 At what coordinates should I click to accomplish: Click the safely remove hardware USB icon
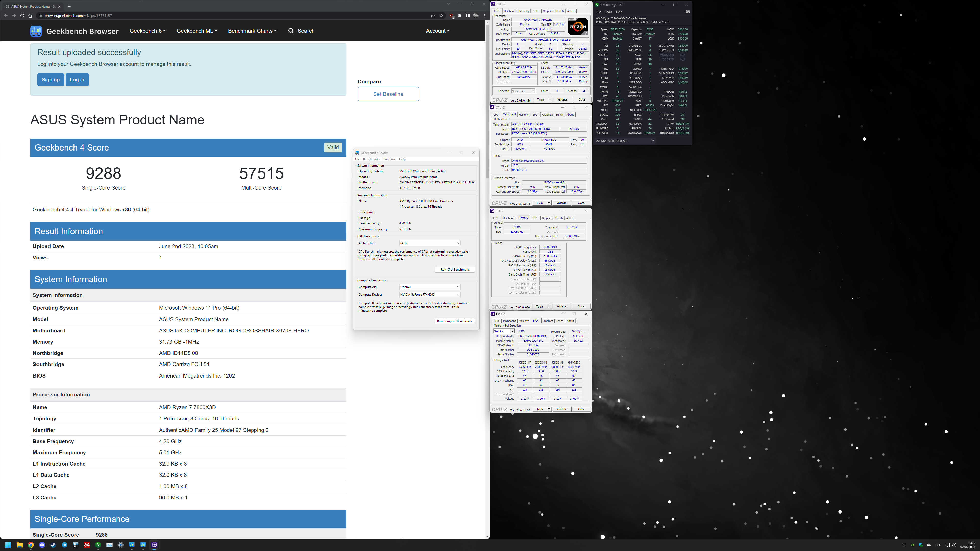click(904, 545)
